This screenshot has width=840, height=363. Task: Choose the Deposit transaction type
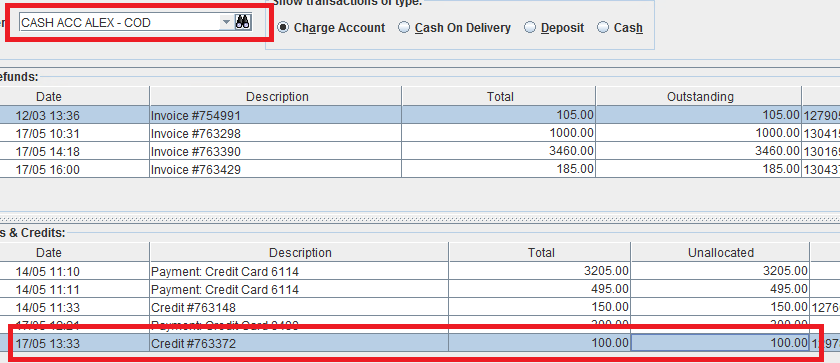pyautogui.click(x=554, y=28)
